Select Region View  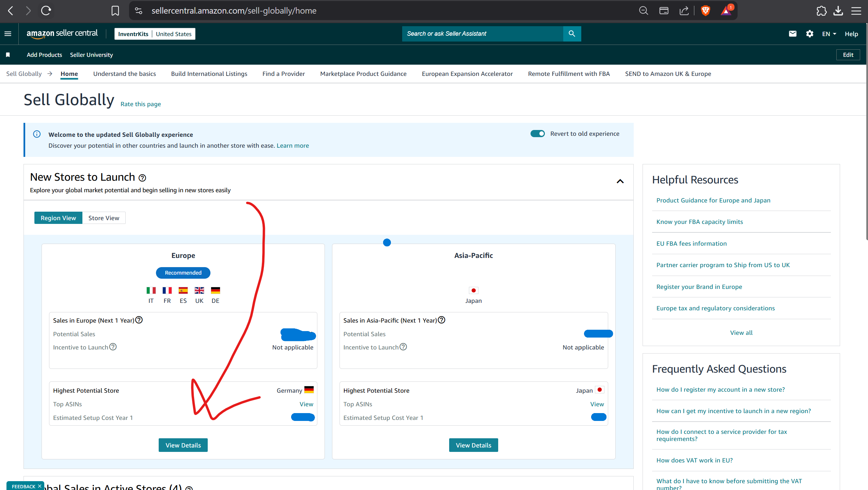[58, 218]
